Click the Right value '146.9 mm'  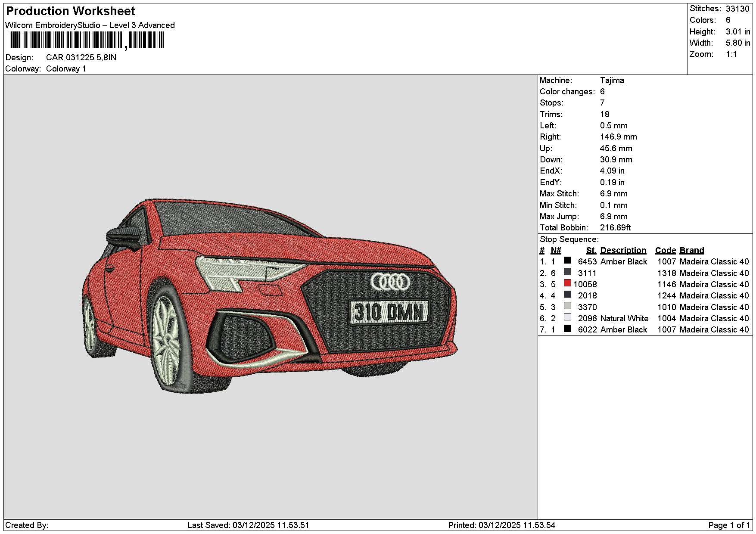click(618, 137)
